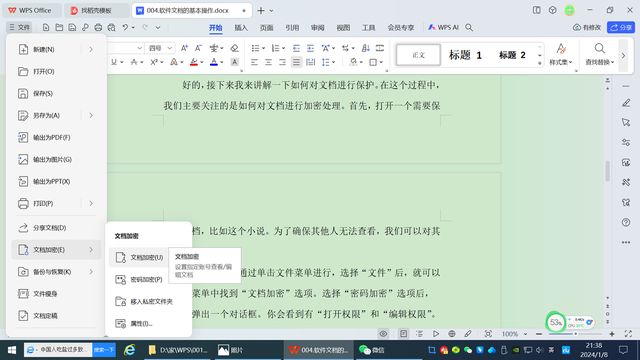Image resolution: width=640 pixels, height=360 pixels.
Task: Open the 文件 menu button
Action: point(20,27)
